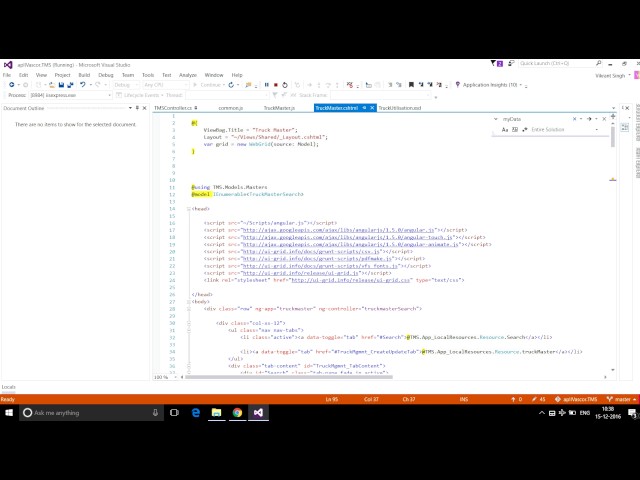Viewport: 640px width, 480px height.
Task: Open the Edit menu
Action: coord(23,75)
